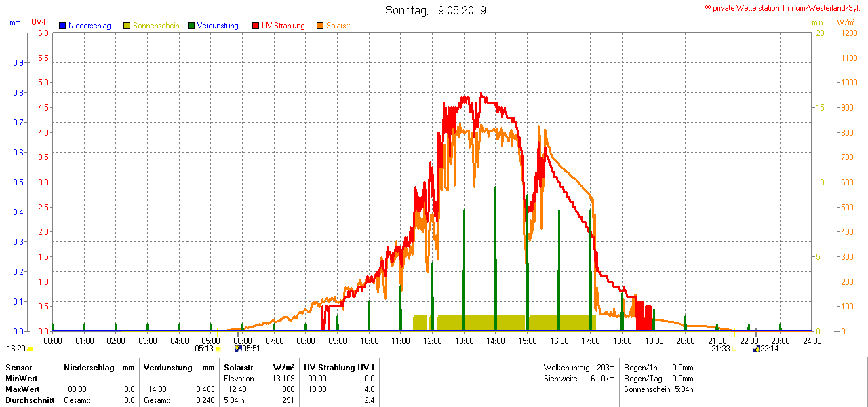Click the Wolkenunterg. value 203m
Screen dimensions: 868x407
(x=606, y=367)
